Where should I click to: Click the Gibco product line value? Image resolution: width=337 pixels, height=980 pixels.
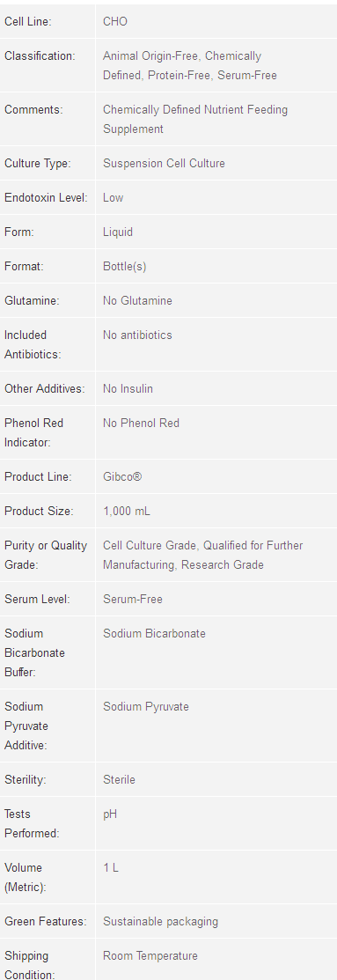click(122, 477)
